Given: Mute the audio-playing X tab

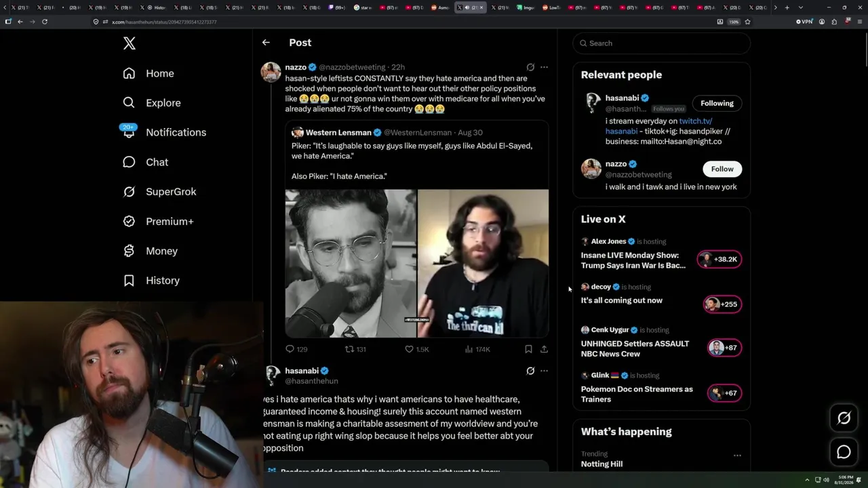Looking at the screenshot, I should pos(467,7).
